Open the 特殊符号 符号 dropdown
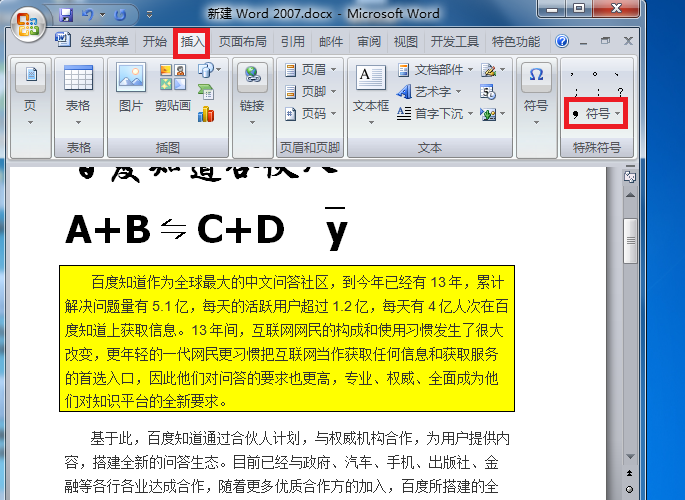Viewport: 685px width, 500px height. (x=596, y=114)
